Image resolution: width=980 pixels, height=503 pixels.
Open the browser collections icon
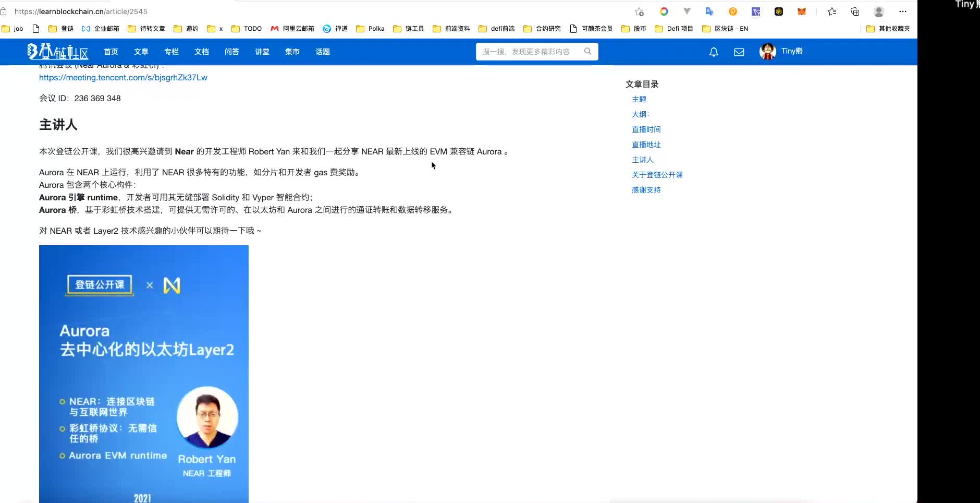coord(855,11)
